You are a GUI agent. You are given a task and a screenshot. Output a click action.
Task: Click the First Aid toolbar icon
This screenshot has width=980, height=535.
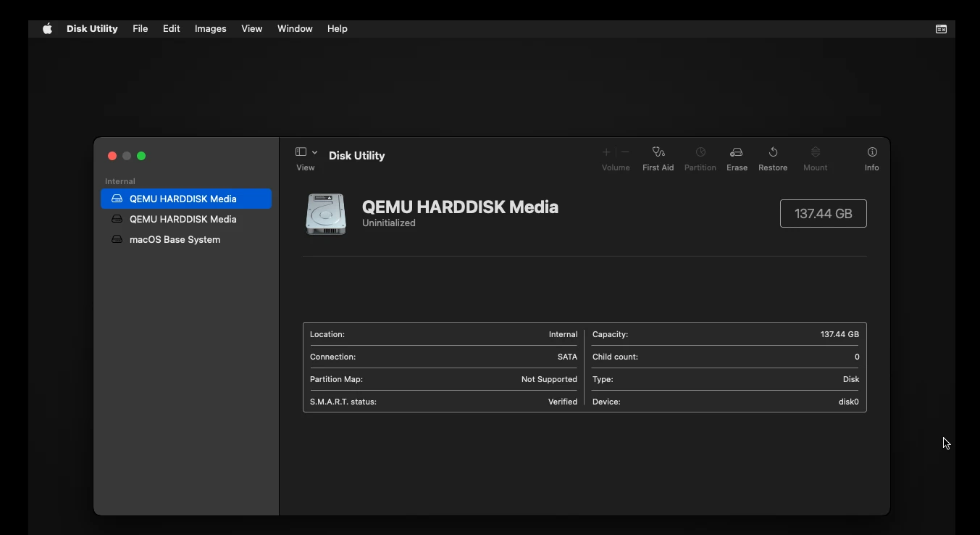coord(658,152)
